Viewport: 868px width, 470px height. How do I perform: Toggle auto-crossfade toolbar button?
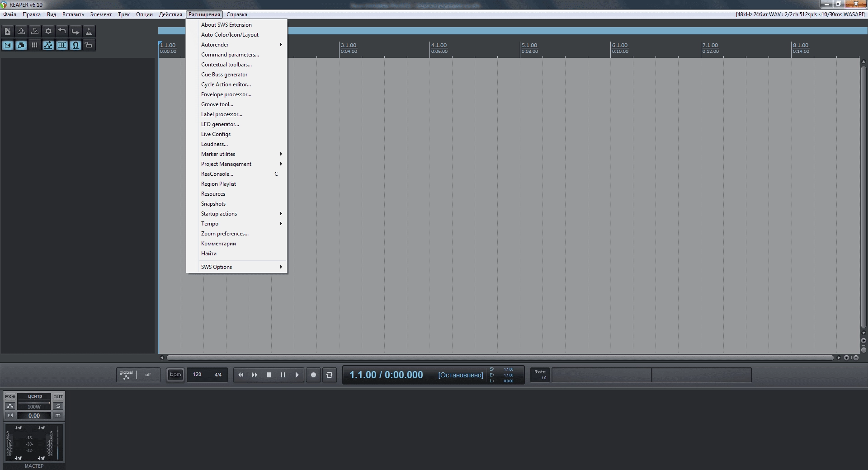coord(8,45)
